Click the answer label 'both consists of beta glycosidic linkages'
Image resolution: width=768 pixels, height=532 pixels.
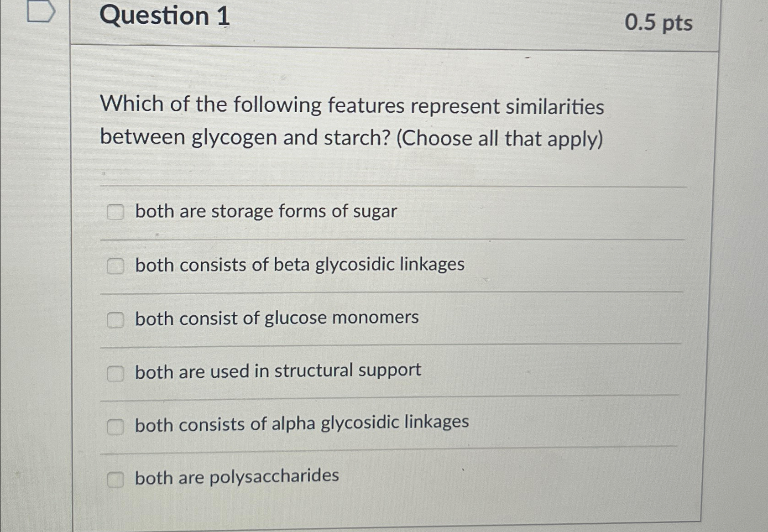point(299,265)
